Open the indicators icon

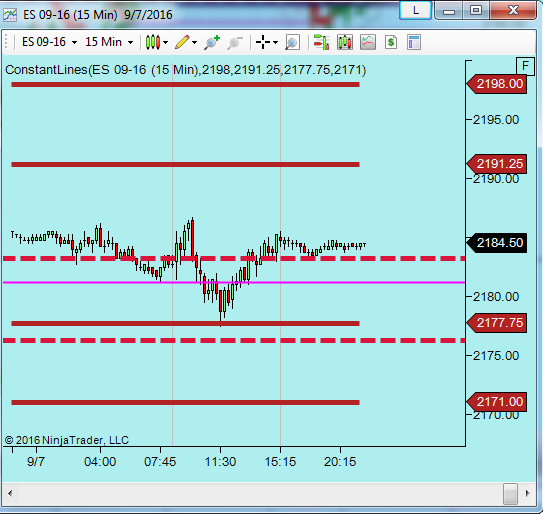pyautogui.click(x=368, y=42)
